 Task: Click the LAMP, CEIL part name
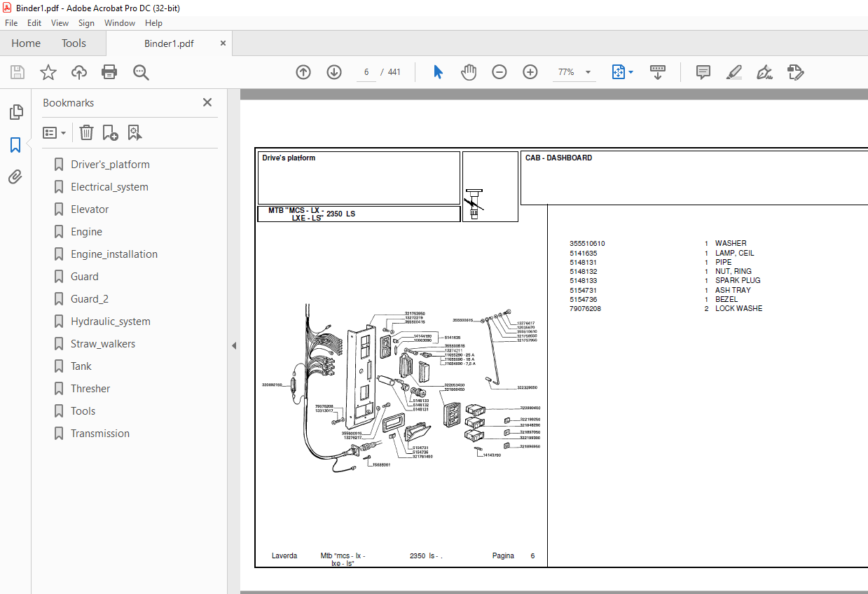(735, 253)
